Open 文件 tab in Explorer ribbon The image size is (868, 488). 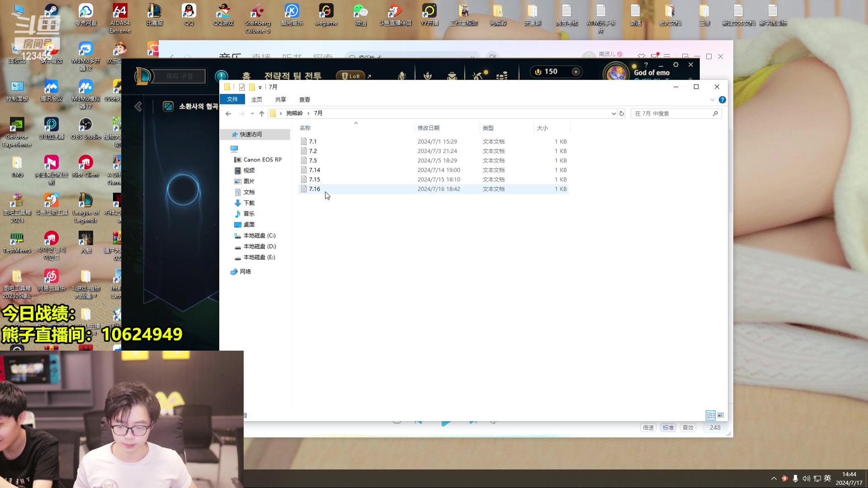pos(232,99)
